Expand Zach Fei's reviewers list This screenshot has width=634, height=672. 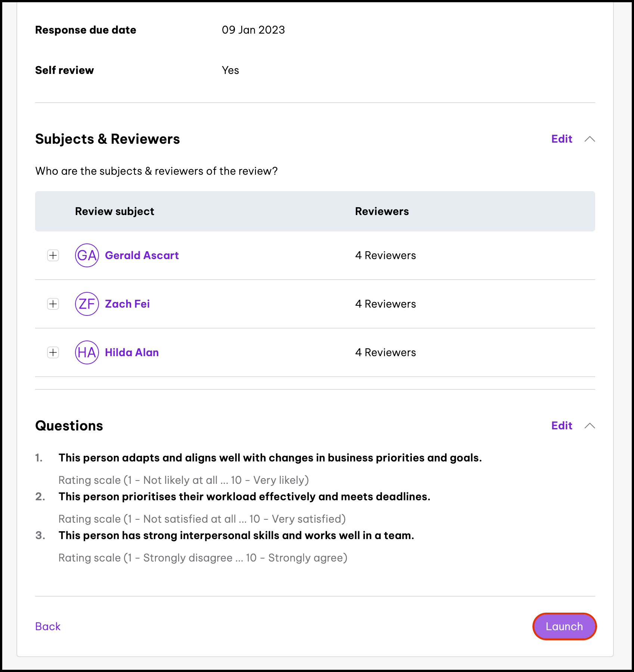coord(53,304)
